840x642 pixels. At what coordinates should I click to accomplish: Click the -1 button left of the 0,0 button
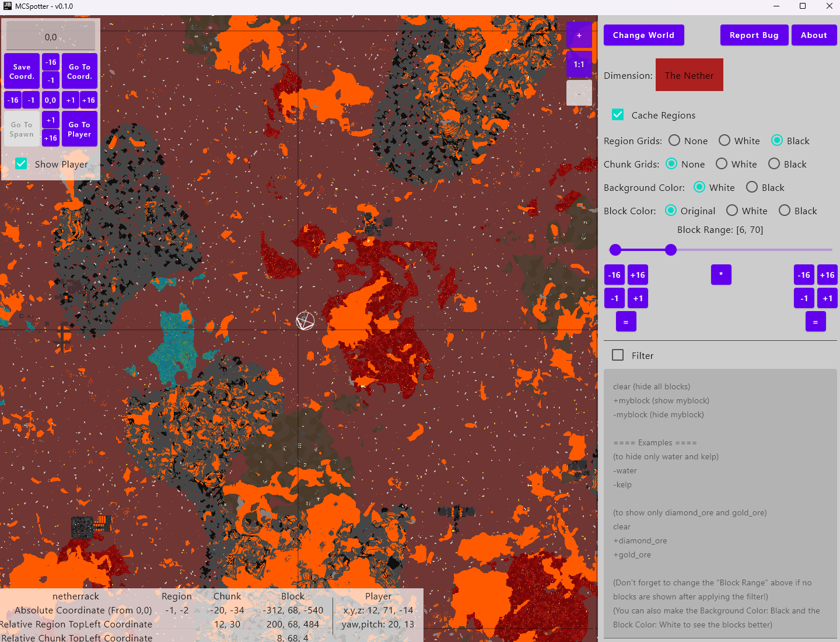click(x=32, y=100)
